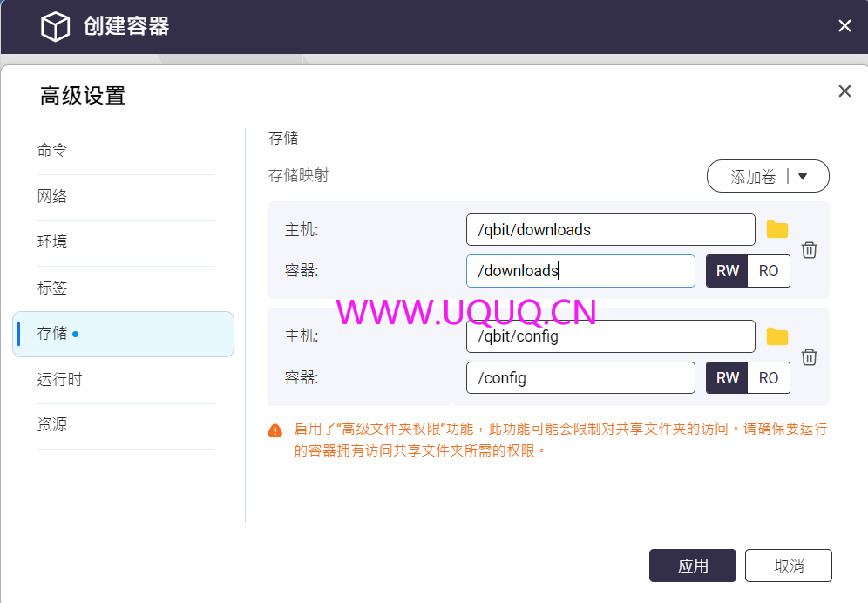Delete the /downloads volume mapping
The height and width of the screenshot is (603, 868).
pyautogui.click(x=809, y=250)
